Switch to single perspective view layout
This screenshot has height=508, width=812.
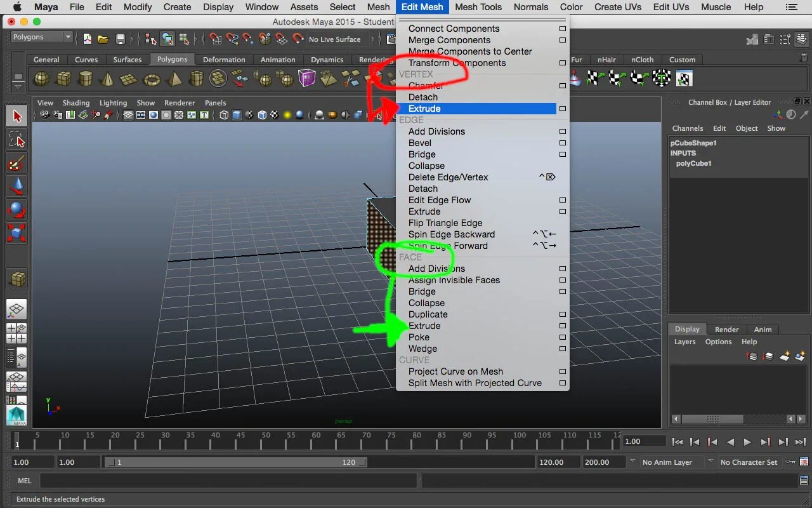pos(17,310)
